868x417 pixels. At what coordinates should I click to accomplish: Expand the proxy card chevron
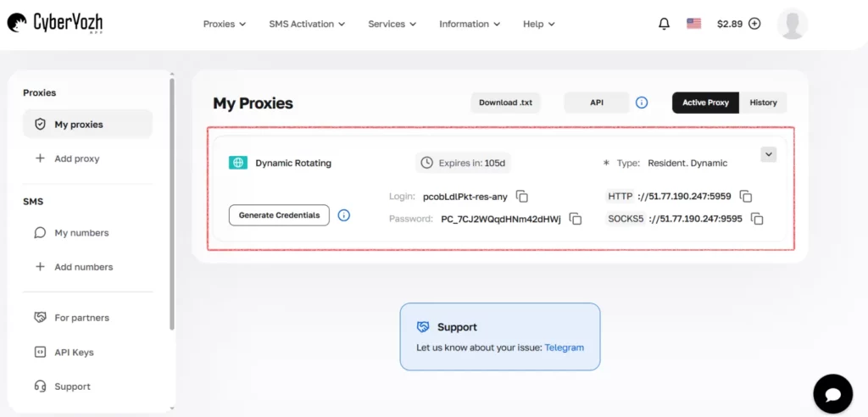click(768, 154)
